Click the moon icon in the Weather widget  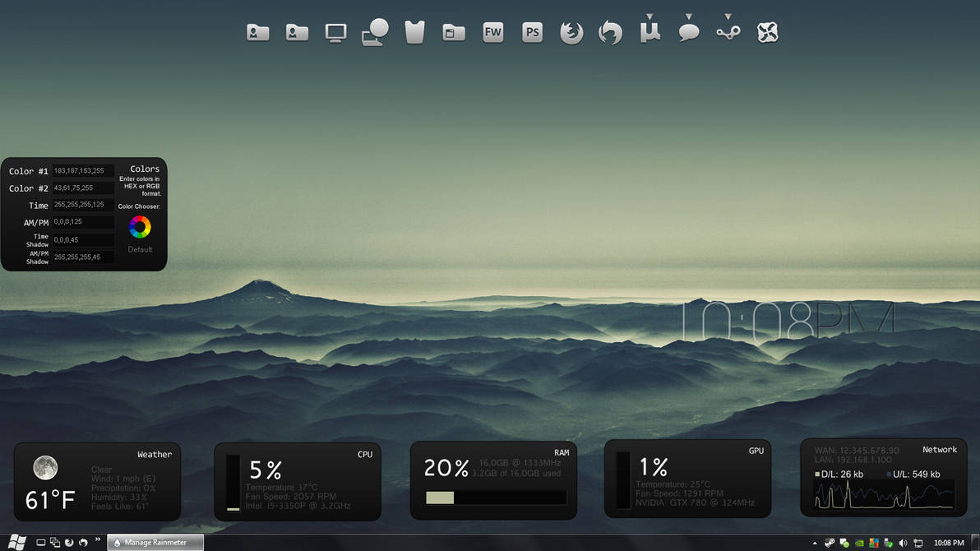pos(45,467)
